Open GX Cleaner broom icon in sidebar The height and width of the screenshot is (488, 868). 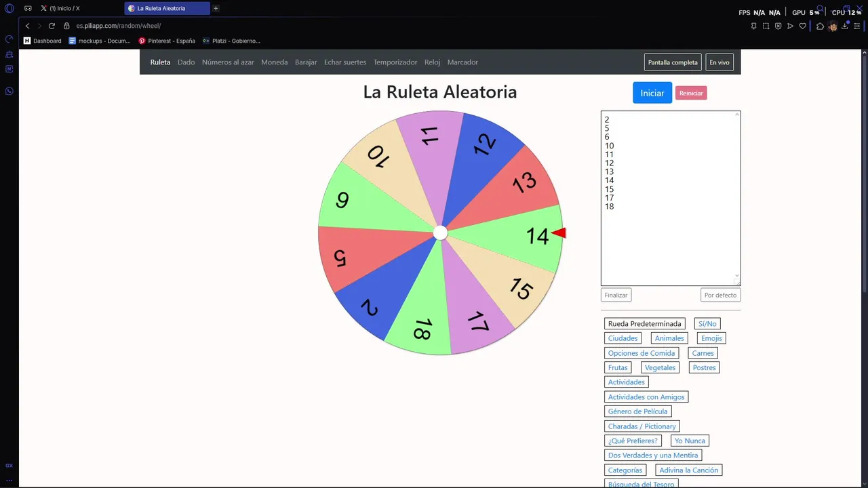click(9, 54)
